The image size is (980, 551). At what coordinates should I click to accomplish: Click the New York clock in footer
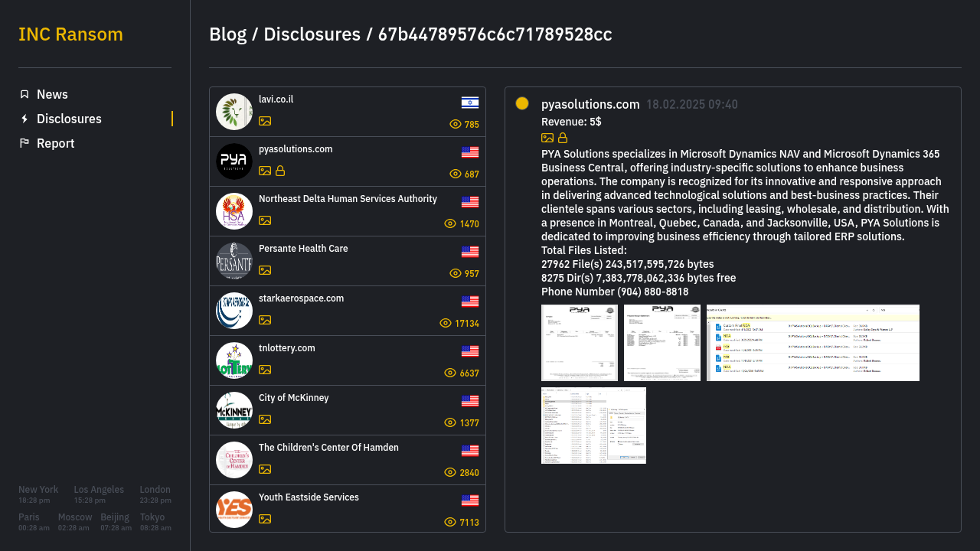(x=38, y=494)
